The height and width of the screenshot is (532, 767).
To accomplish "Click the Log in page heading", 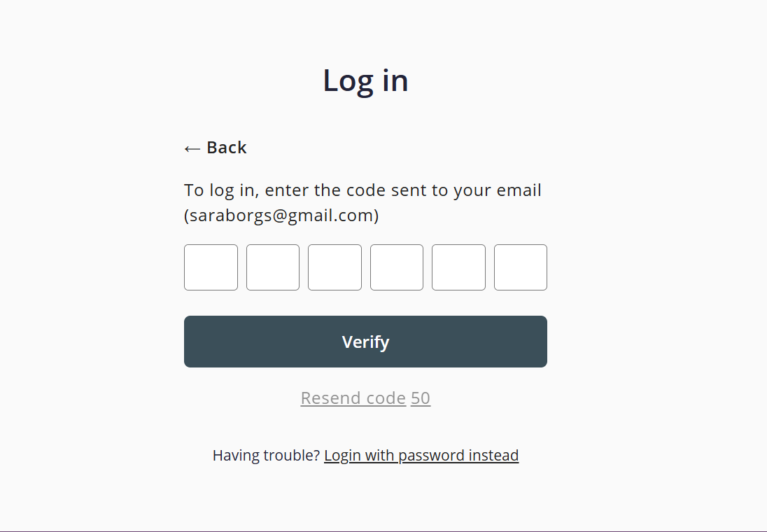I will pyautogui.click(x=365, y=80).
